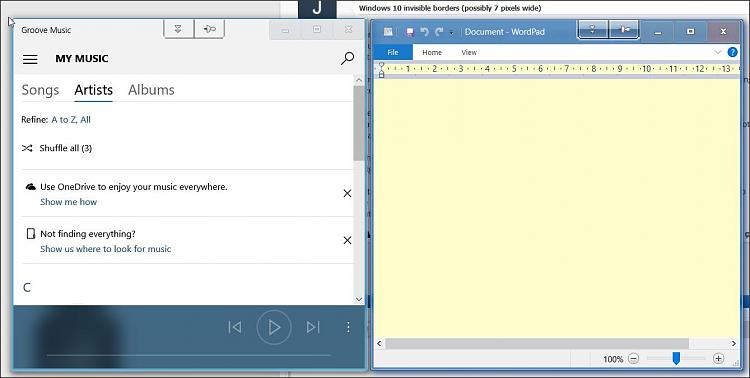Click the scroll left arrow in WordPad
750x378 pixels.
point(379,344)
